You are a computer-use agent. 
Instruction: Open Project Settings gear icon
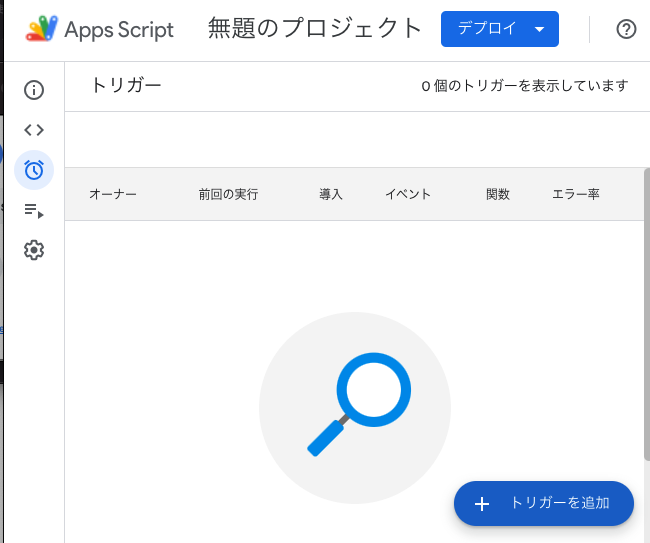(34, 250)
